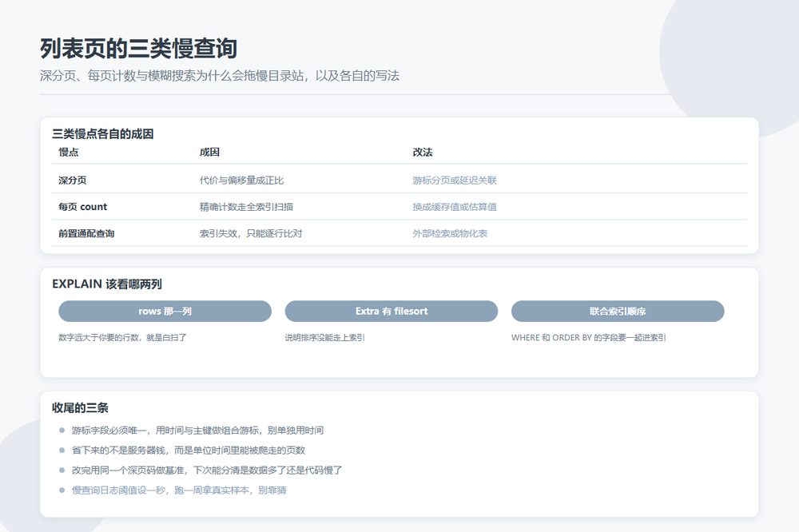Click the '成因' column header
This screenshot has width=799, height=532.
[x=209, y=152]
